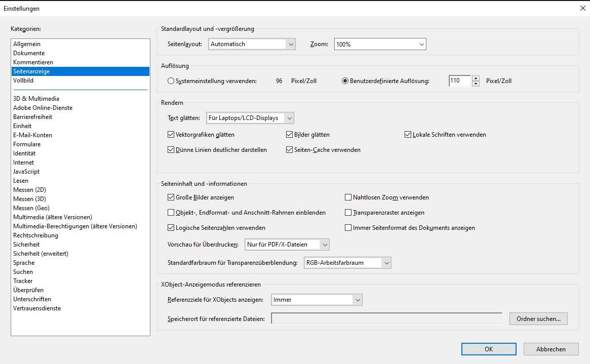The image size is (590, 364).
Task: Open Standardfarbraum für Transparenzüberblendung dropdown
Action: 348,262
